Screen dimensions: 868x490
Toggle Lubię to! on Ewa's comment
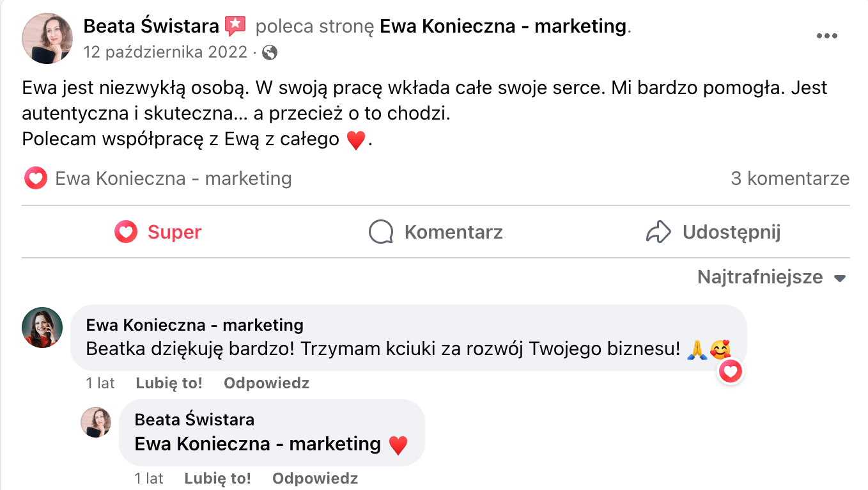(169, 383)
